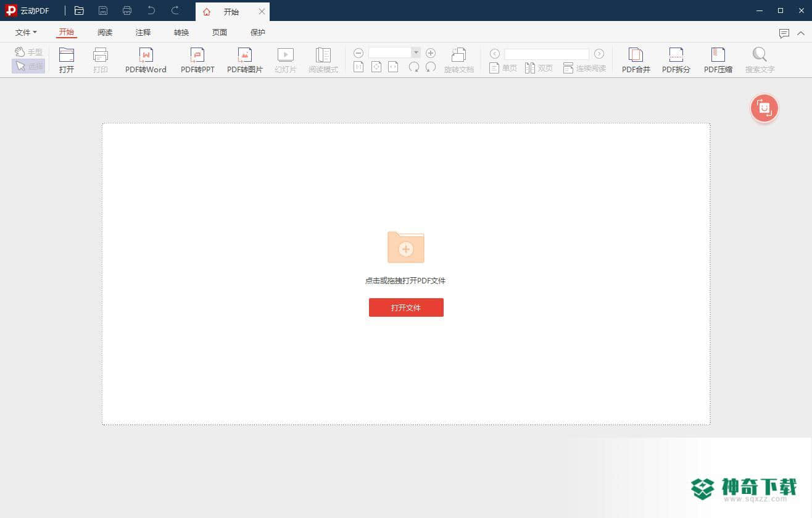
Task: Go to previous page arrow
Action: [x=494, y=54]
